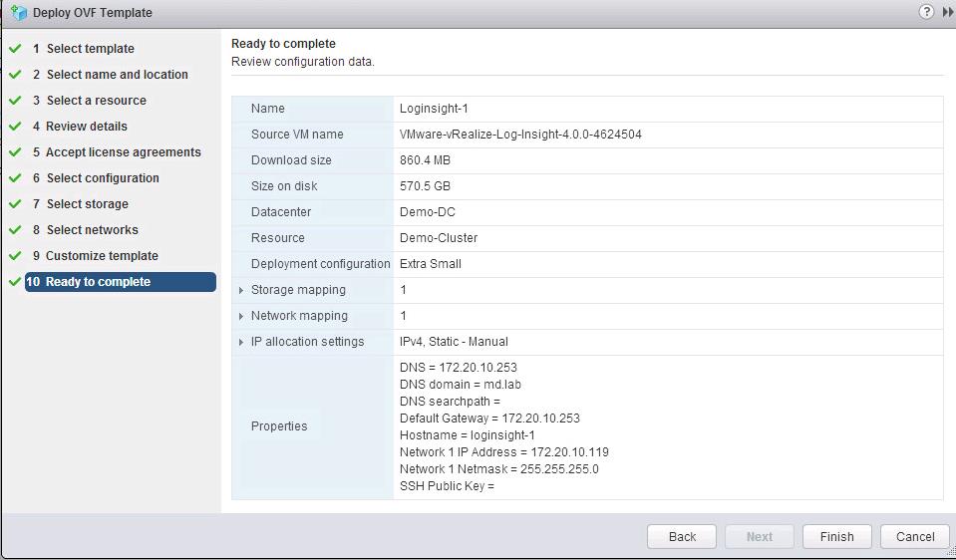
Task: Navigate to step 6 Select configuration
Action: (x=102, y=178)
